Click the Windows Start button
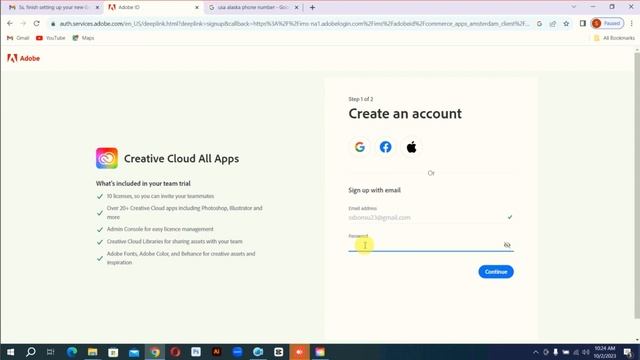This screenshot has height=360, width=640. 10,352
